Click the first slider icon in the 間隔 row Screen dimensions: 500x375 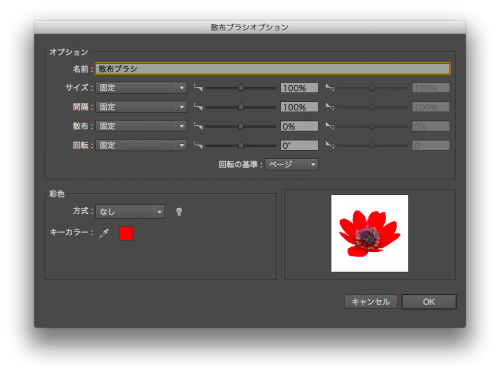tap(198, 107)
